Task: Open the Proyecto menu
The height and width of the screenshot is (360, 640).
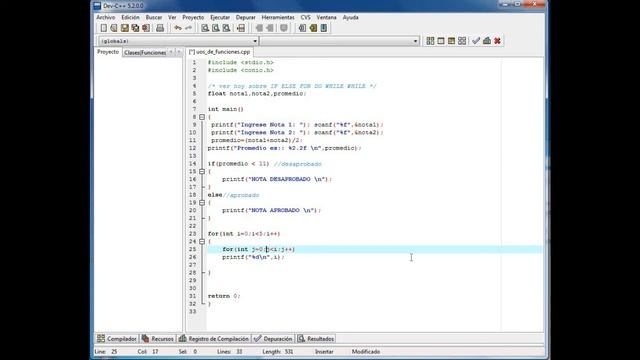Action: tap(193, 18)
